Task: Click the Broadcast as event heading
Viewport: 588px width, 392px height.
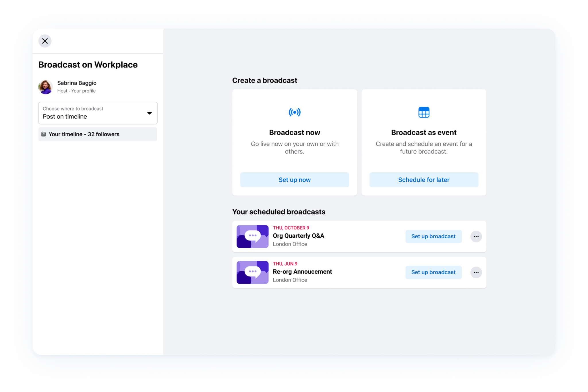Action: [424, 132]
